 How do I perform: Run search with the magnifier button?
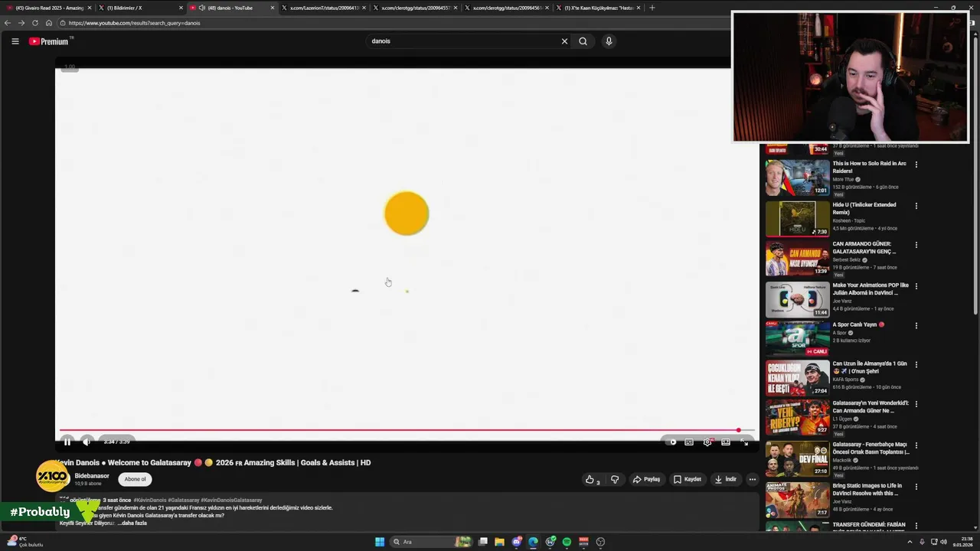point(583,41)
